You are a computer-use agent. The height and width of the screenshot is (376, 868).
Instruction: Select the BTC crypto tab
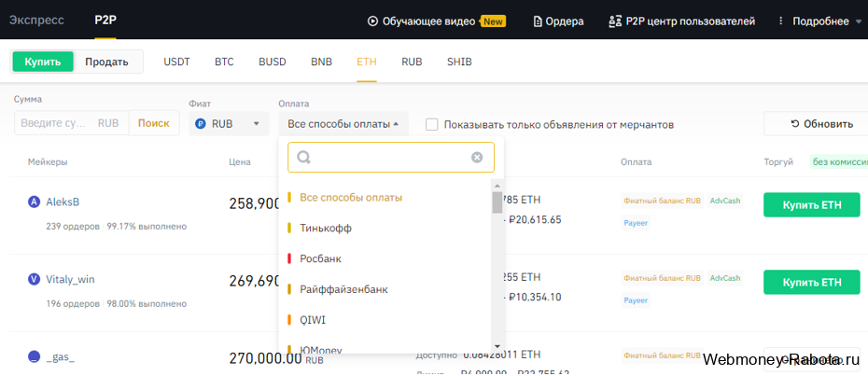[x=224, y=62]
